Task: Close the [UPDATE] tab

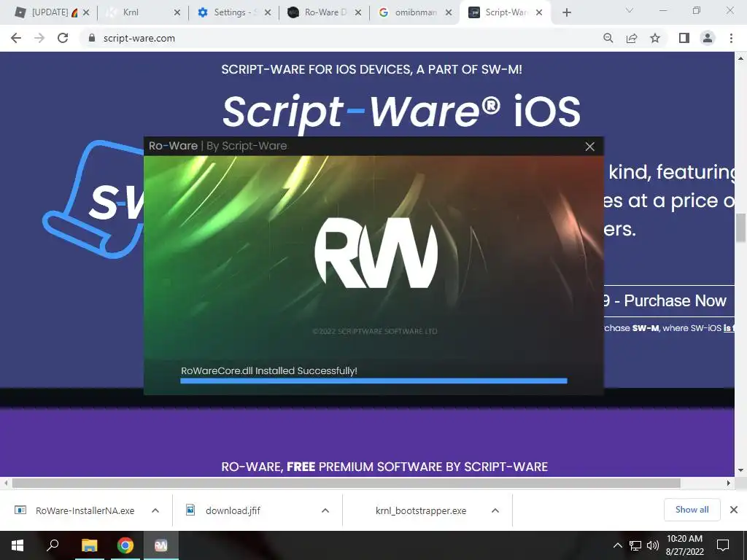Action: coord(86,13)
